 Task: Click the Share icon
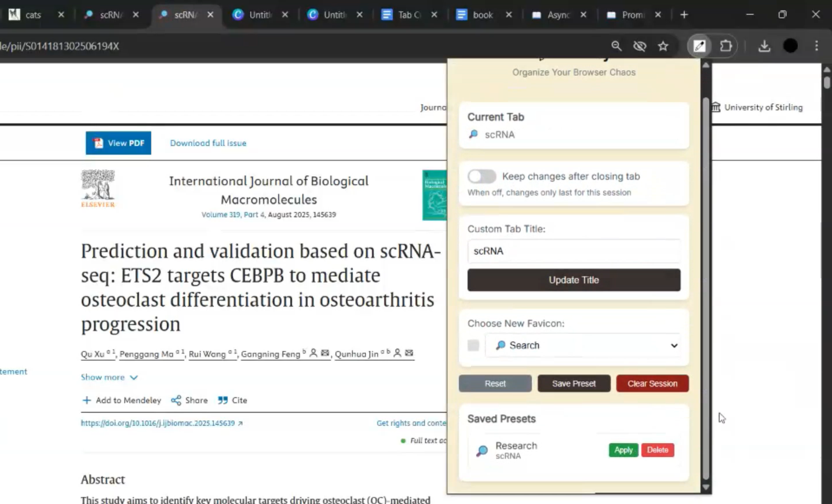176,400
